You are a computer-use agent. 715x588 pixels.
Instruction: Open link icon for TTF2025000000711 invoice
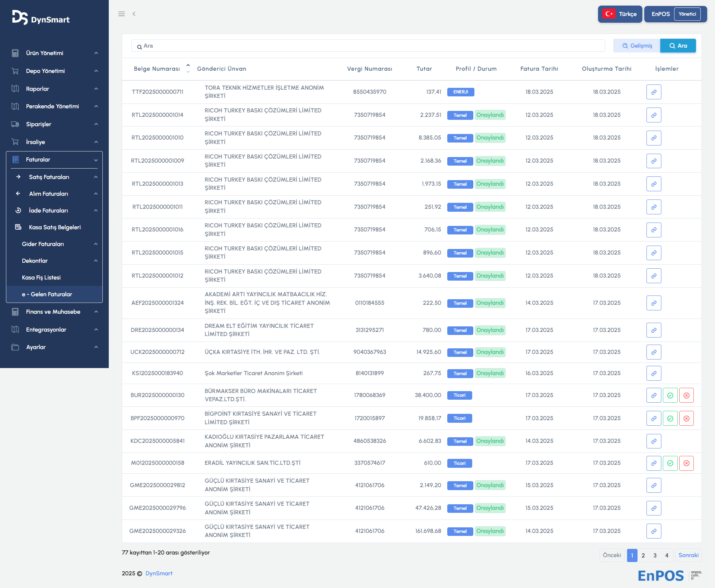654,92
